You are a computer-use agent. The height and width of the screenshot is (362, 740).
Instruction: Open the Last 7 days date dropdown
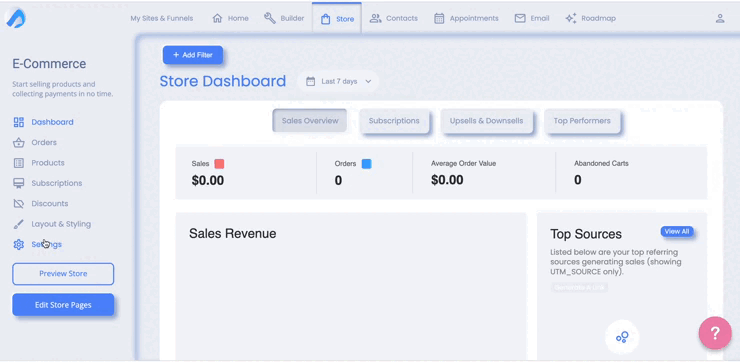(x=338, y=81)
